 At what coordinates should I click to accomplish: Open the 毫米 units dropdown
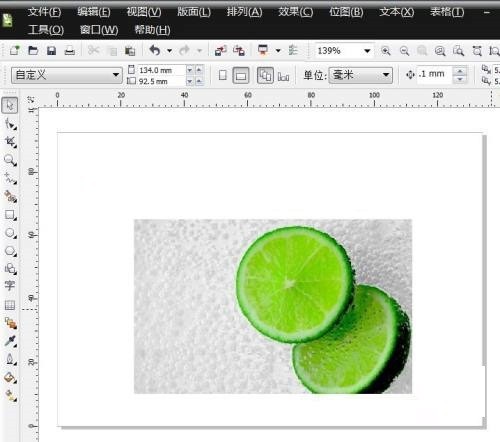(x=360, y=75)
